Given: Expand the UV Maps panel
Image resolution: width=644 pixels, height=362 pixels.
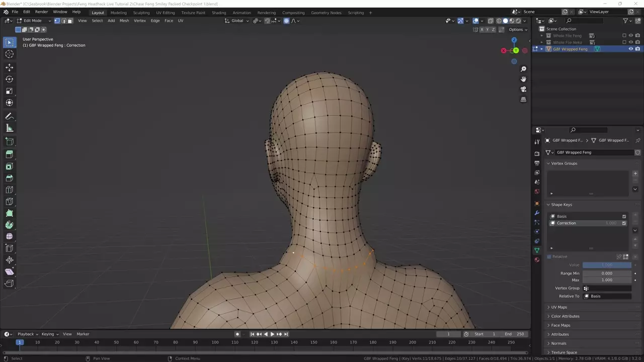Looking at the screenshot, I should coord(558,307).
